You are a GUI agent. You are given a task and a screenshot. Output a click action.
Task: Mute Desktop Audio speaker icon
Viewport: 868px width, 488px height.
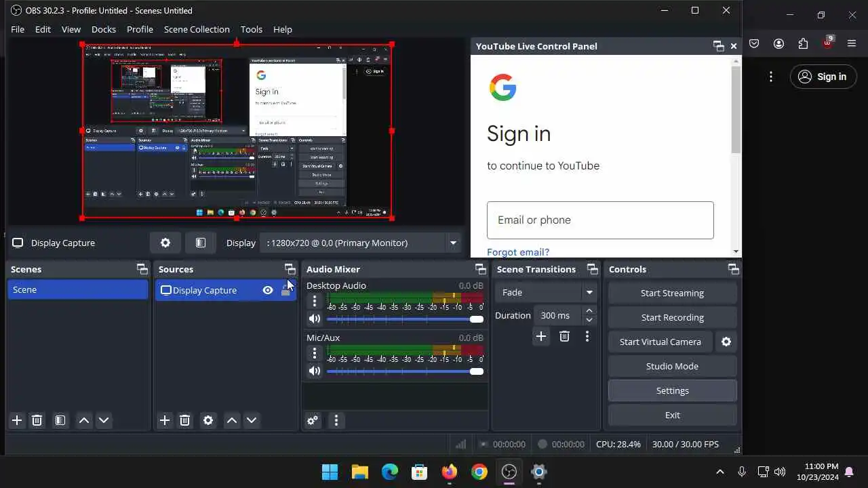click(314, 319)
